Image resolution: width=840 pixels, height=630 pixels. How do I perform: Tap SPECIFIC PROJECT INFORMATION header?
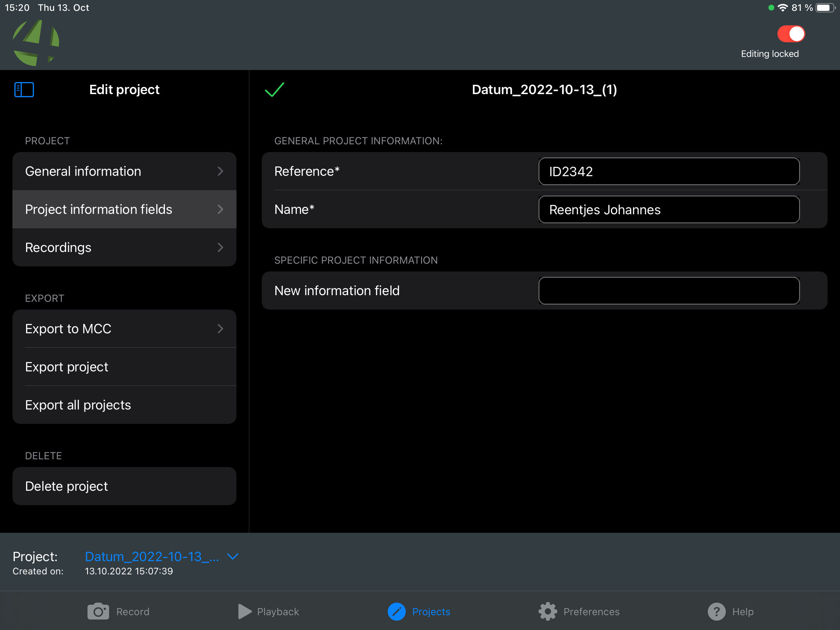pyautogui.click(x=356, y=260)
